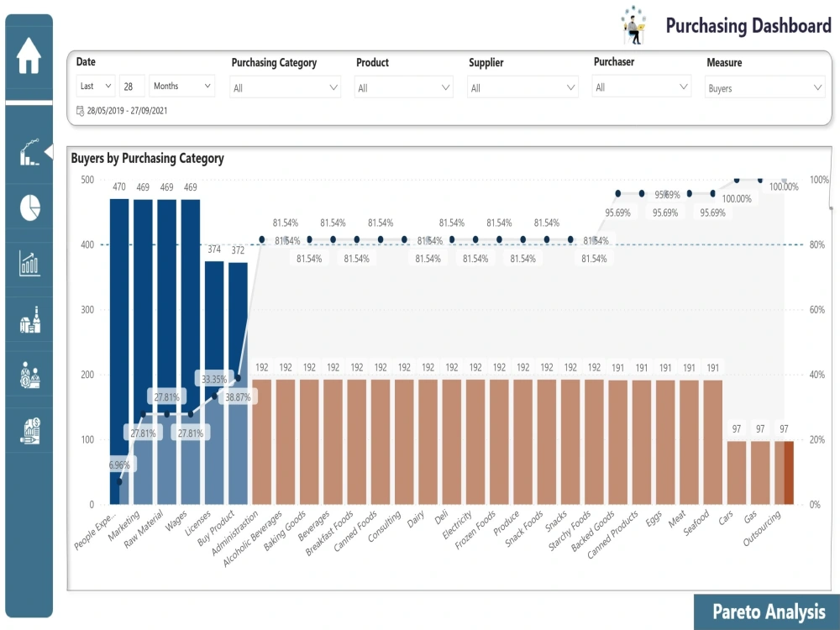Select the column chart growth icon in sidebar
The height and width of the screenshot is (630, 840).
coord(29,262)
